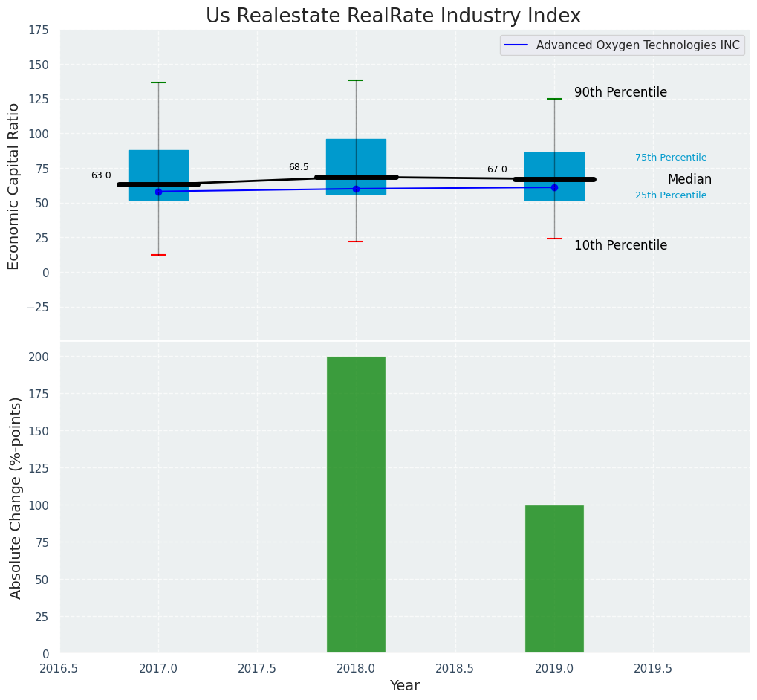Click the Advanced Oxygen Technologies INC legend entry
The image size is (757, 700).
(x=637, y=45)
